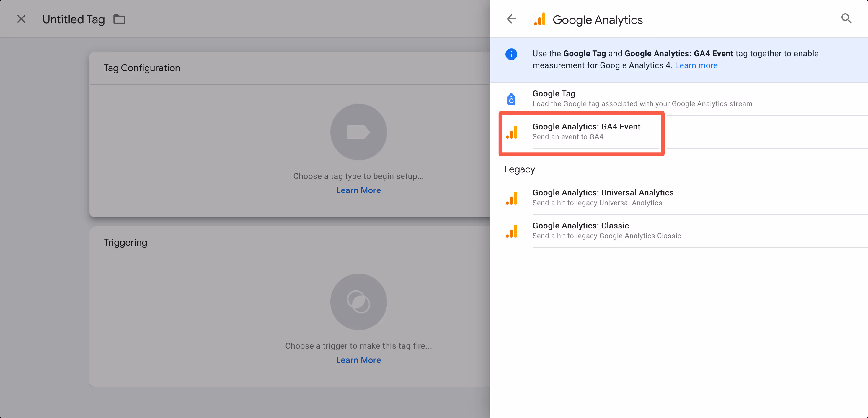This screenshot has height=418, width=868.
Task: Open Learn more link in info banner
Action: pyautogui.click(x=696, y=65)
